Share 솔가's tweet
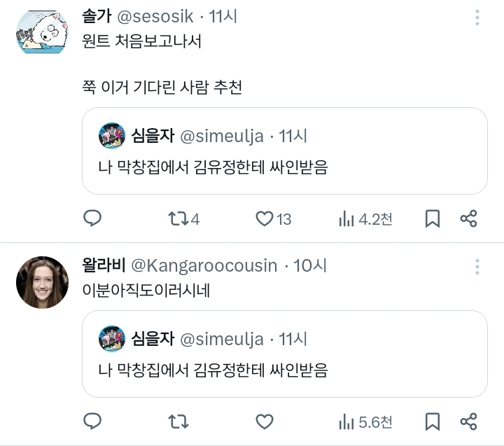Image resolution: width=504 pixels, height=446 pixels. pos(468,219)
